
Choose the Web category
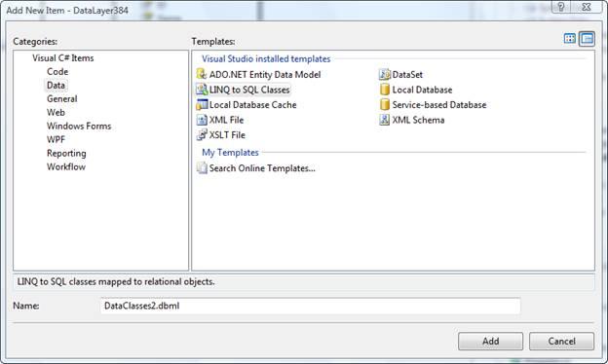coord(56,112)
